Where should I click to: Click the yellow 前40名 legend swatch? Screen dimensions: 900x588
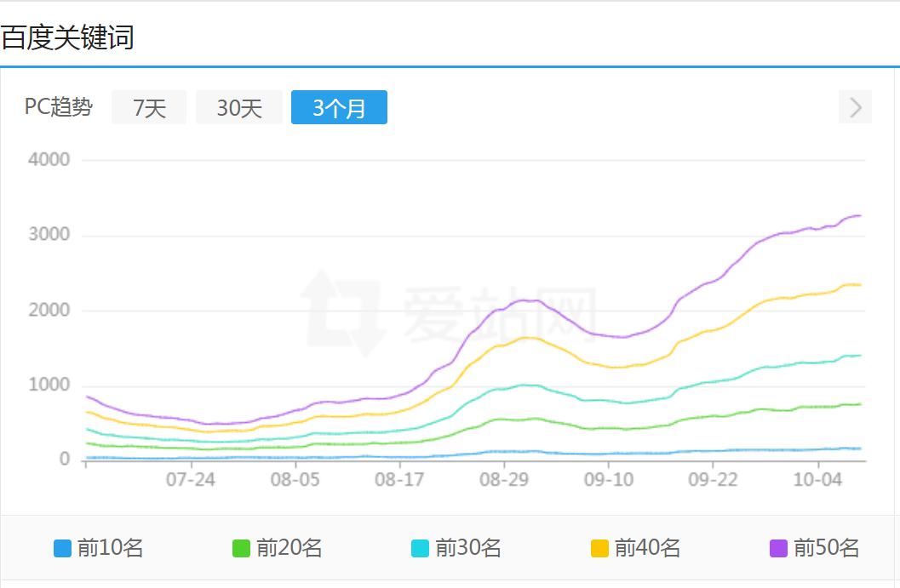point(599,549)
